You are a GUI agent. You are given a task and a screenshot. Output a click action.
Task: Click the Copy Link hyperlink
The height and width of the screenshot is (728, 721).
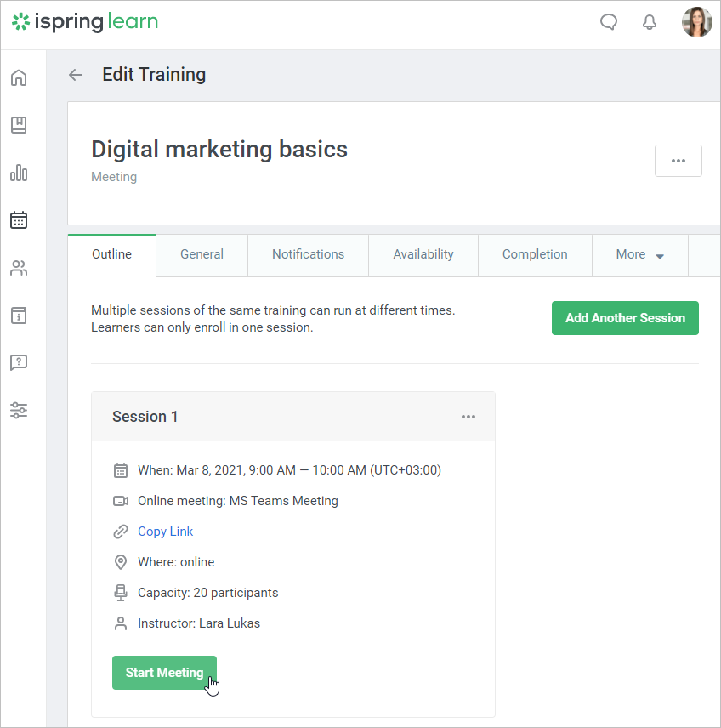166,532
